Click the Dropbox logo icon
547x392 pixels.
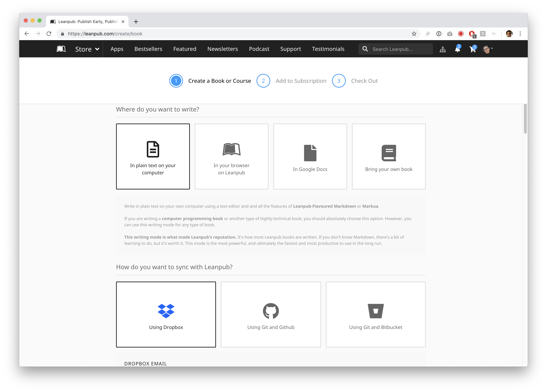166,311
